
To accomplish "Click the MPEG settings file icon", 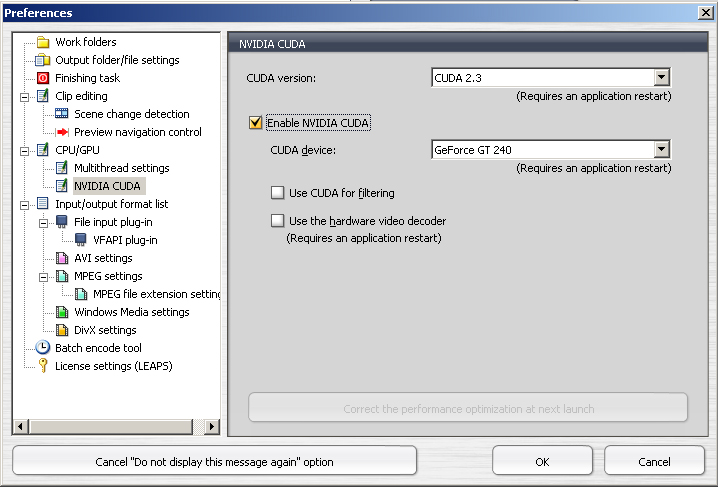I will pos(62,276).
